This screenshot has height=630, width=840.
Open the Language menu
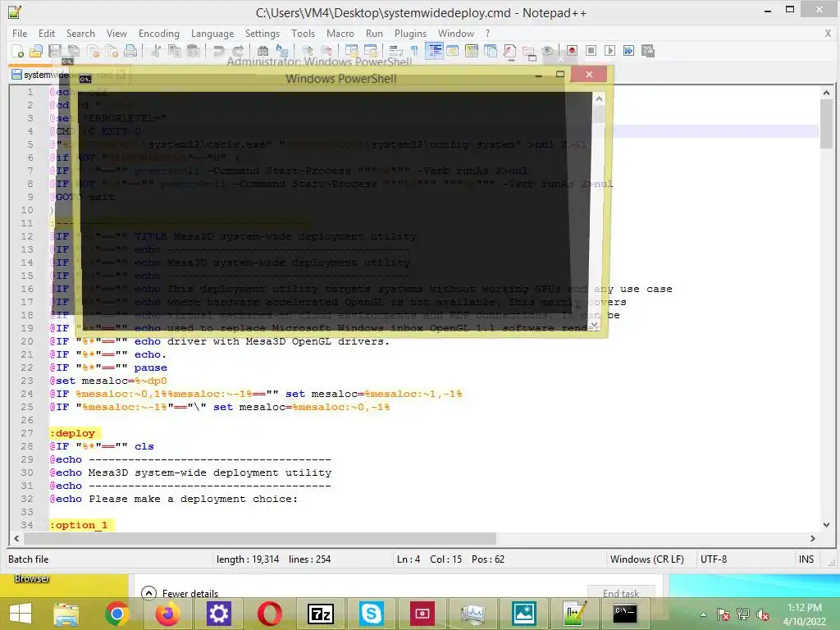coord(212,33)
